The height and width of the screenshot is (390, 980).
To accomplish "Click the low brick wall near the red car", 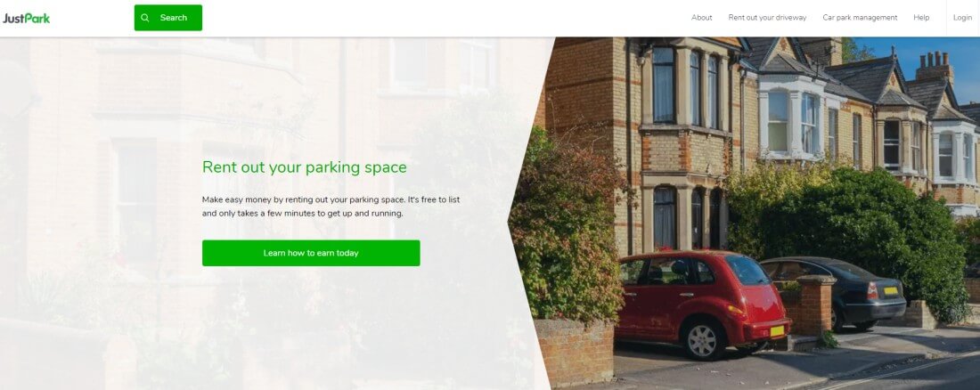I will coord(575,353).
